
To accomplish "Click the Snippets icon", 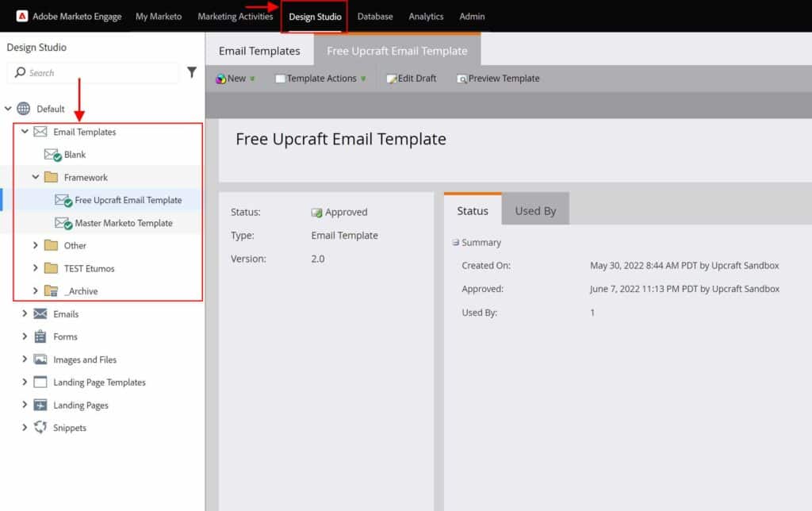I will tap(40, 427).
